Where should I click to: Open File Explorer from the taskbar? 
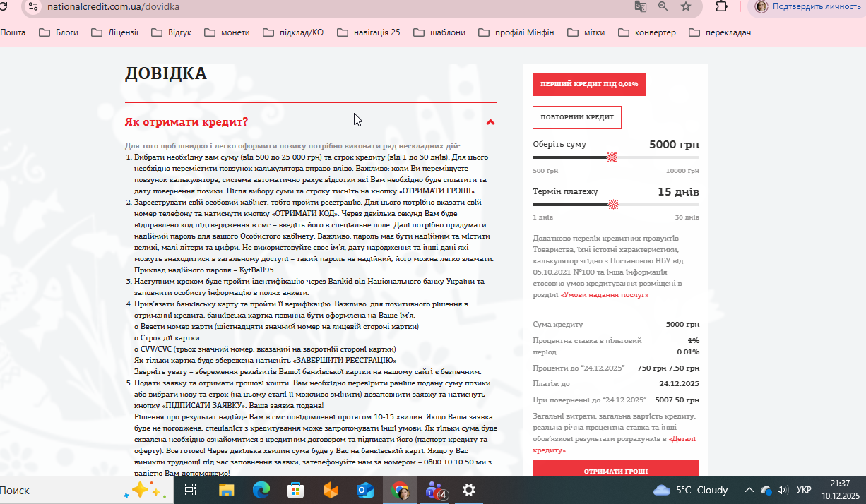click(x=226, y=489)
